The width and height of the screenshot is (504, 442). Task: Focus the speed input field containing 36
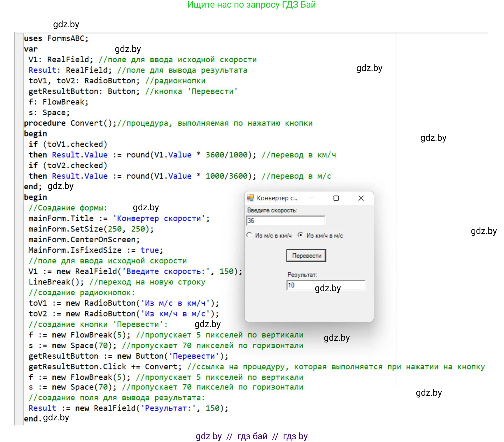point(285,221)
